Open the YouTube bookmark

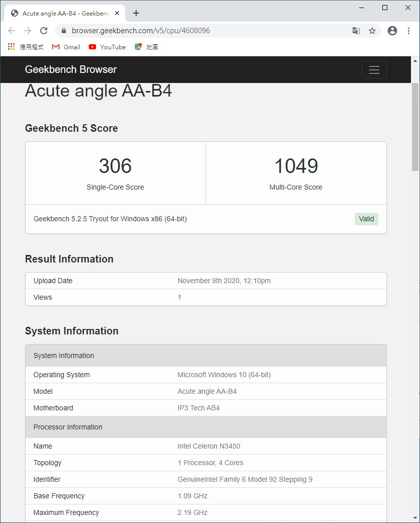point(107,47)
